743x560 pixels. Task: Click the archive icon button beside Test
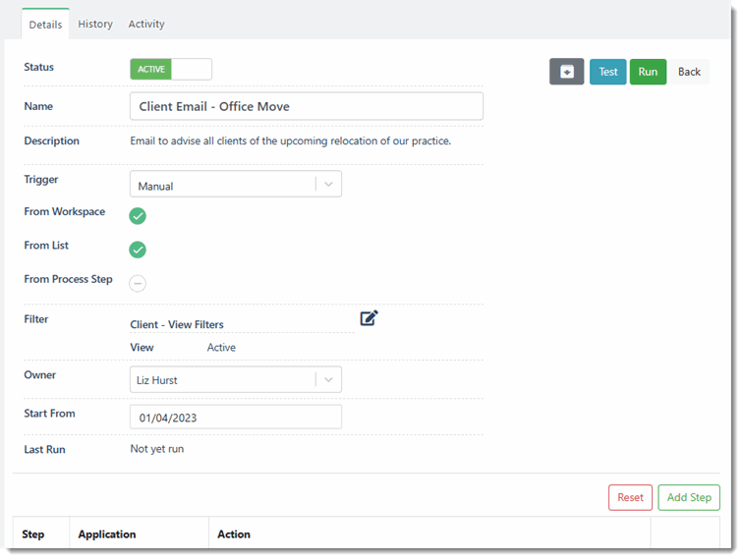coord(566,72)
